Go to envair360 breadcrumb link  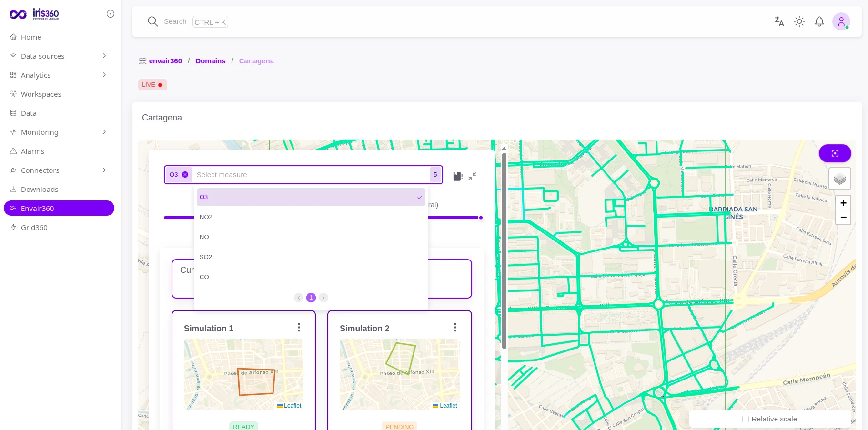[165, 61]
